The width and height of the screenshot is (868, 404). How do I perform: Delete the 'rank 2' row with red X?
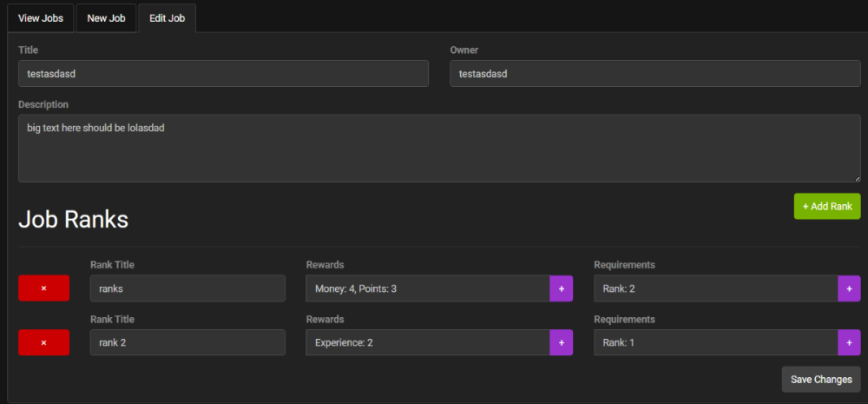tap(43, 342)
